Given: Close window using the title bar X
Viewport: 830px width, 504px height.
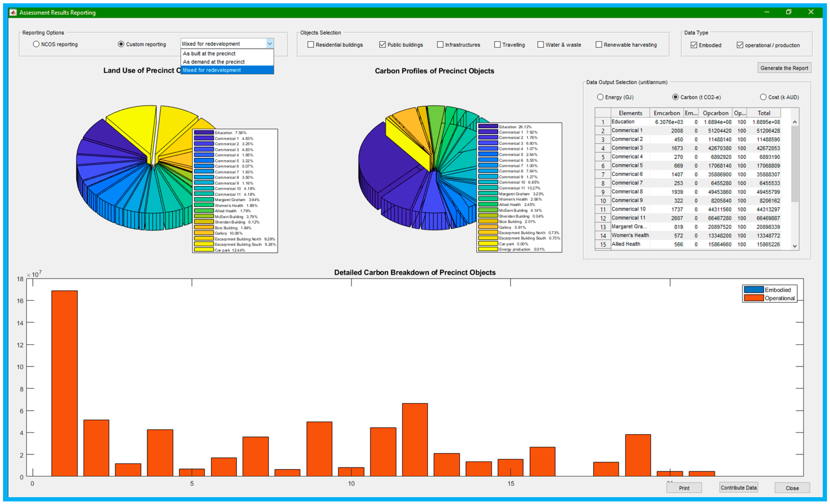Looking at the screenshot, I should pyautogui.click(x=811, y=12).
